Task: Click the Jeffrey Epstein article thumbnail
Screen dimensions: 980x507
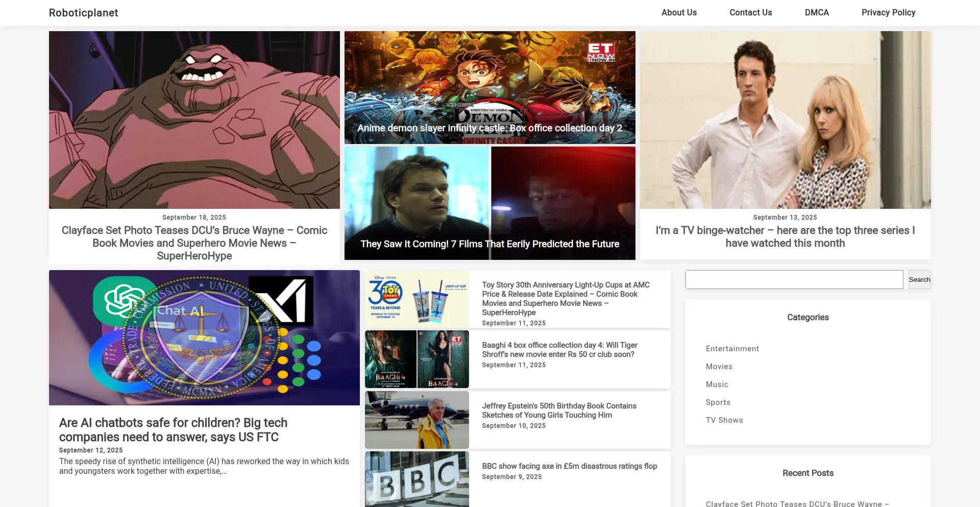Action: (x=416, y=420)
